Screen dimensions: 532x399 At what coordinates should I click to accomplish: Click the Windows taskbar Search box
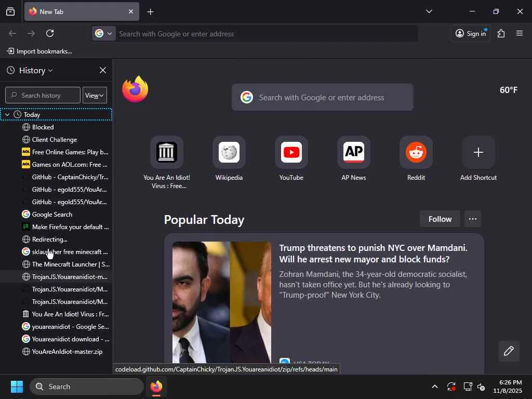tap(87, 387)
